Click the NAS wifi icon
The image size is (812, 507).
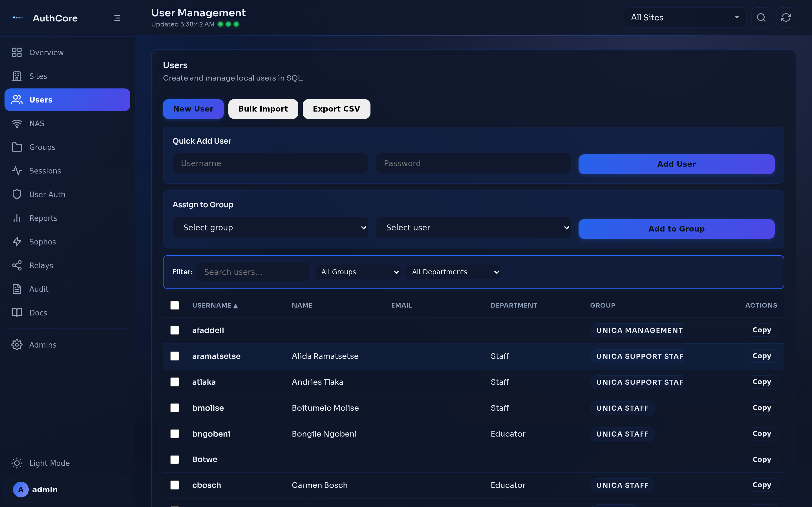click(17, 123)
